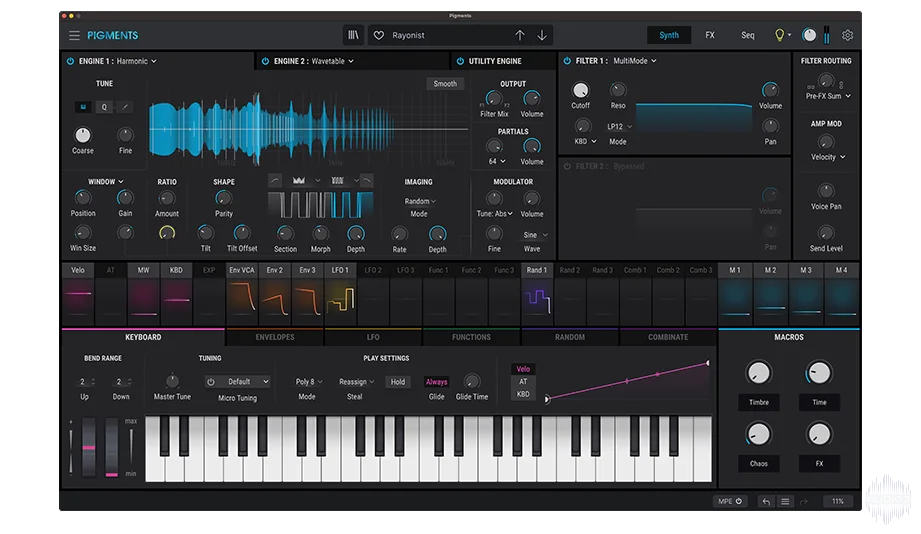921x534 pixels.
Task: Select the LFO 1 modulation slot
Action: (340, 294)
